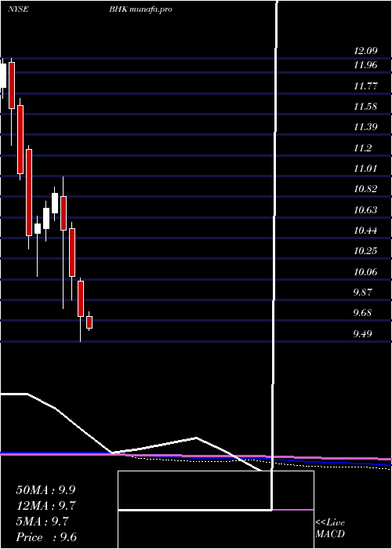Select the 9.87 price level label
The height and width of the screenshot is (549, 392).
click(x=362, y=292)
